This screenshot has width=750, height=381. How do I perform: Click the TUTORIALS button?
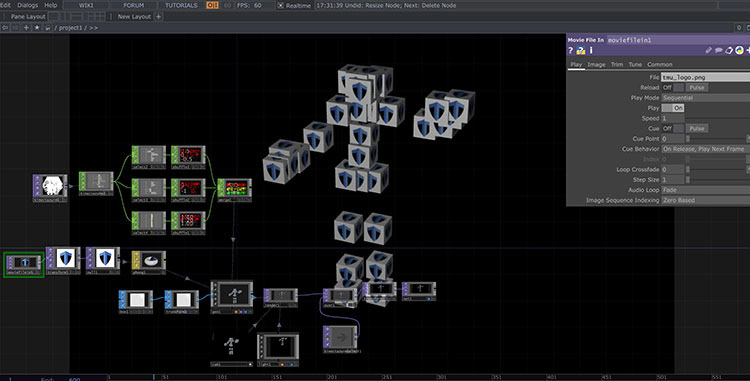click(181, 5)
